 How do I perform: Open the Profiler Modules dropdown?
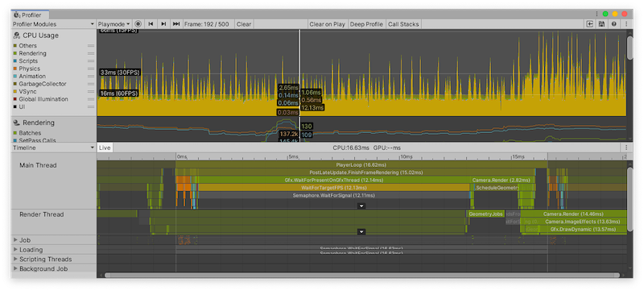click(53, 24)
